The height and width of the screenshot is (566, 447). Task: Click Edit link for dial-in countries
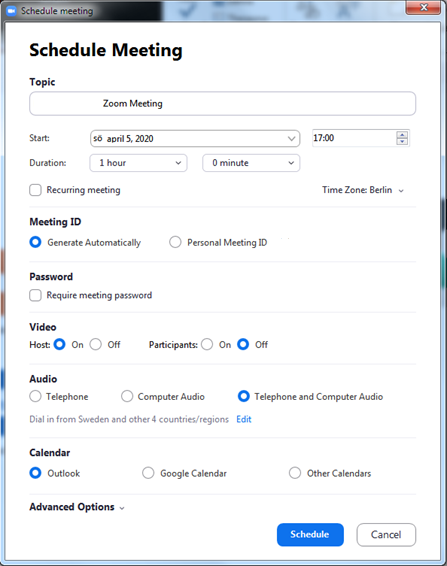[x=244, y=419]
